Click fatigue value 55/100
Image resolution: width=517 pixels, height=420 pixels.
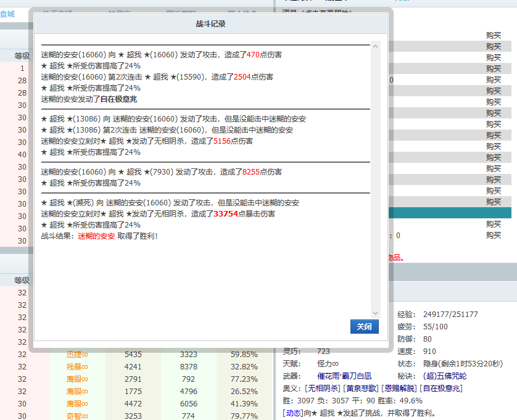tap(435, 327)
